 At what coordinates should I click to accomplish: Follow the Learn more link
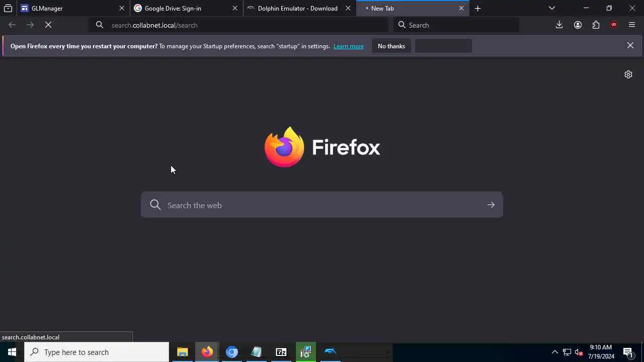[x=349, y=46]
